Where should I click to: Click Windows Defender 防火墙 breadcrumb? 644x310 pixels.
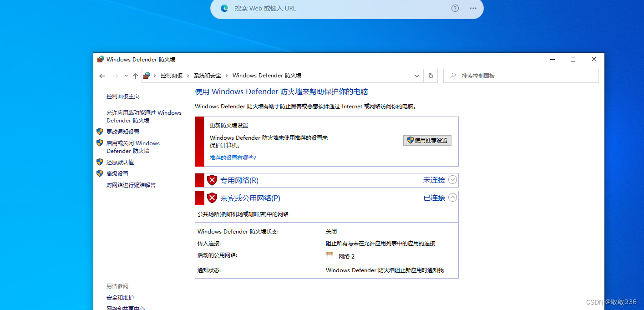(x=267, y=76)
